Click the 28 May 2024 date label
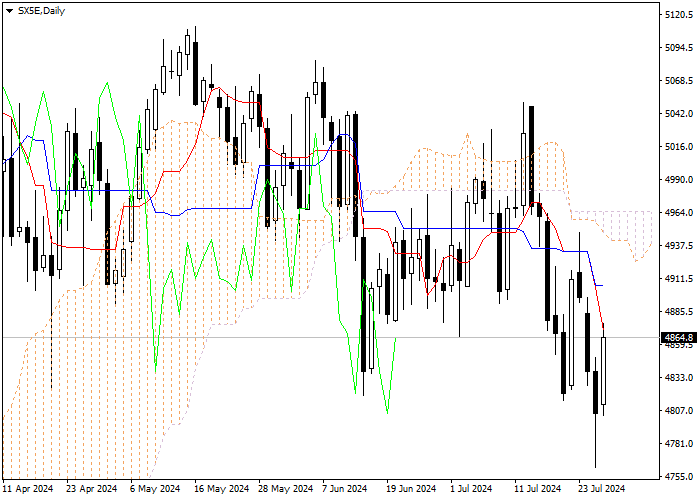The image size is (700, 500). click(x=286, y=489)
